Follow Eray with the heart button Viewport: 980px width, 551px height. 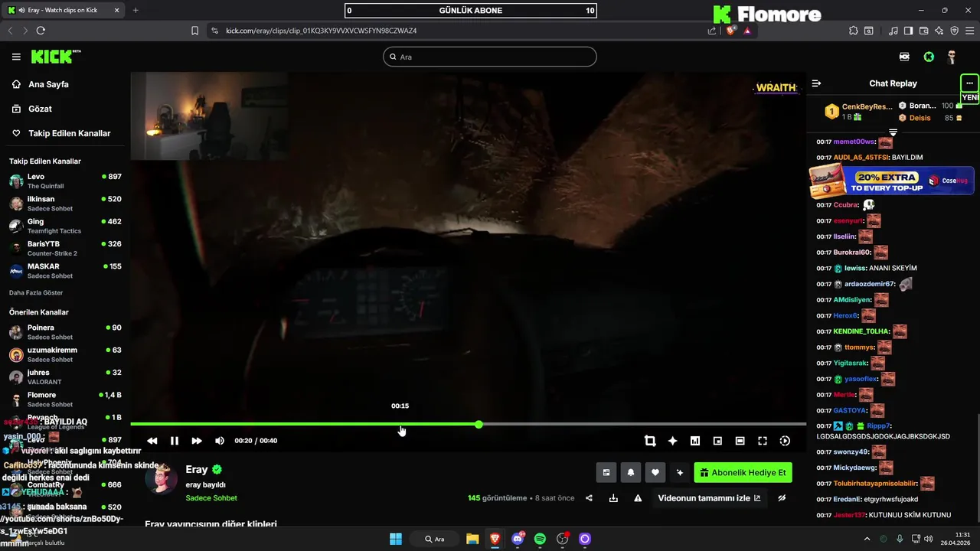pyautogui.click(x=655, y=473)
